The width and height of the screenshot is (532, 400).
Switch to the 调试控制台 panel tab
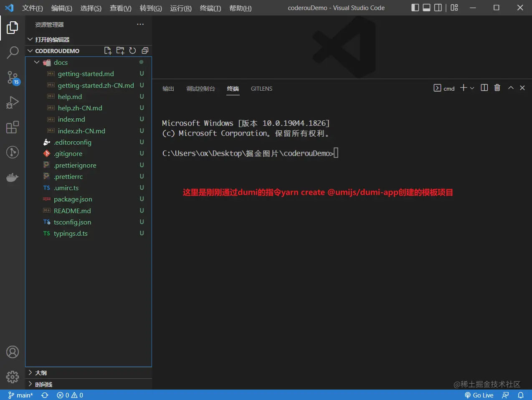coord(200,89)
